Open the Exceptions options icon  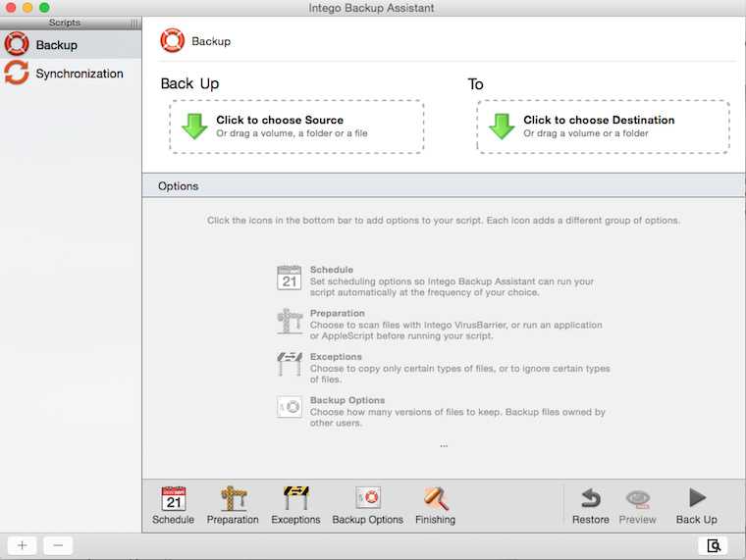click(x=295, y=506)
